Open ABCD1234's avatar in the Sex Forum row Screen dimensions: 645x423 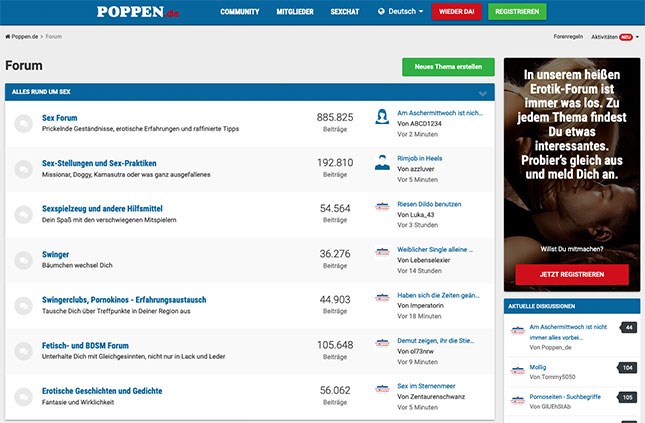pyautogui.click(x=382, y=118)
